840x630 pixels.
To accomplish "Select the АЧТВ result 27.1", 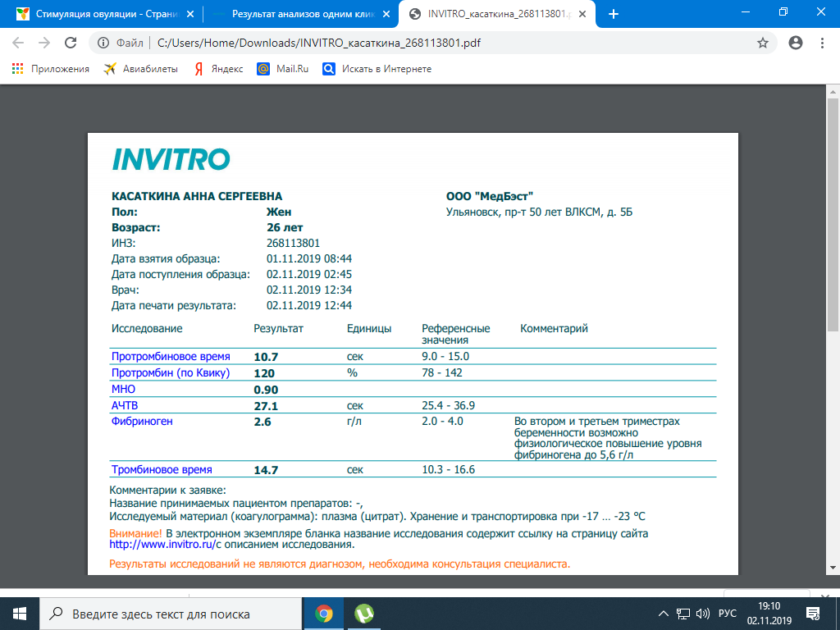I will [x=266, y=406].
